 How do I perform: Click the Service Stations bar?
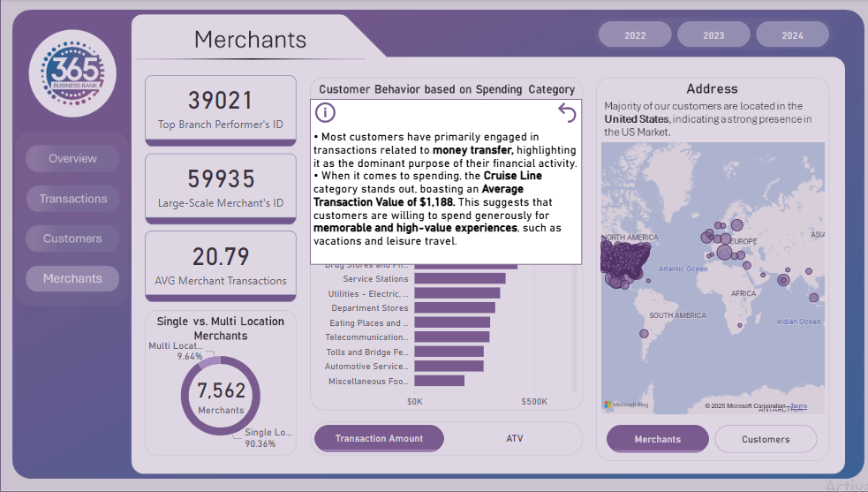pos(459,279)
